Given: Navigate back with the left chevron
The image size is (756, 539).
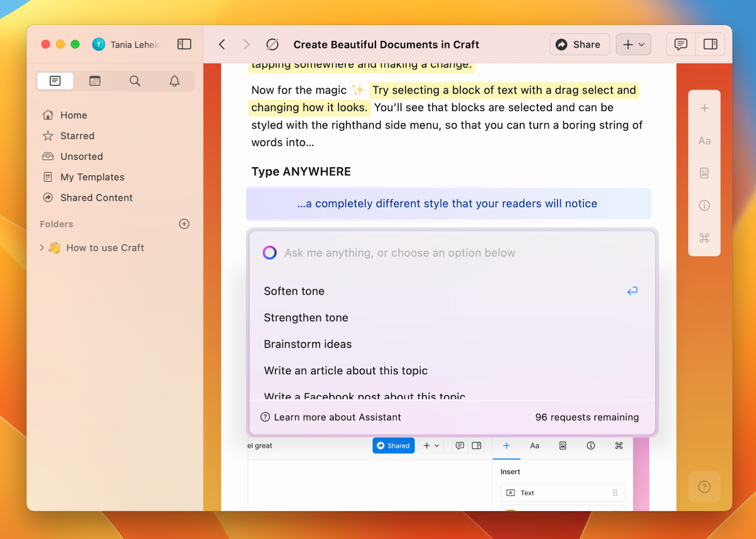Looking at the screenshot, I should click(221, 44).
